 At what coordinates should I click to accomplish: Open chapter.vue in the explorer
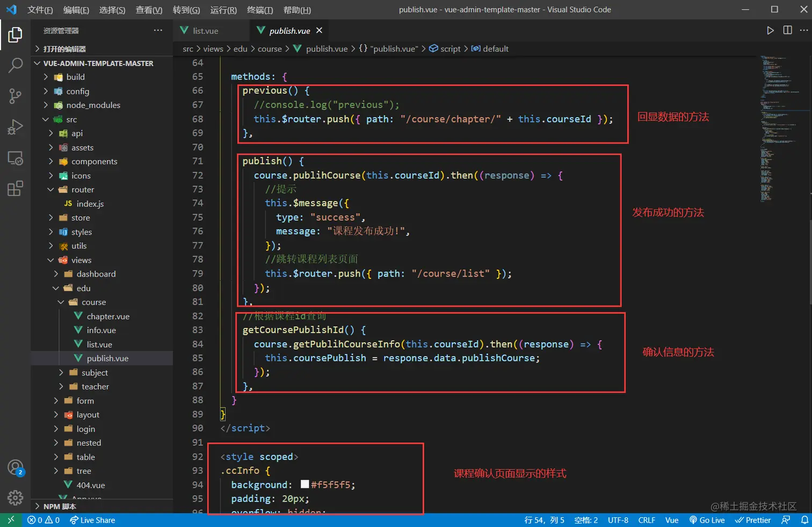pyautogui.click(x=102, y=316)
